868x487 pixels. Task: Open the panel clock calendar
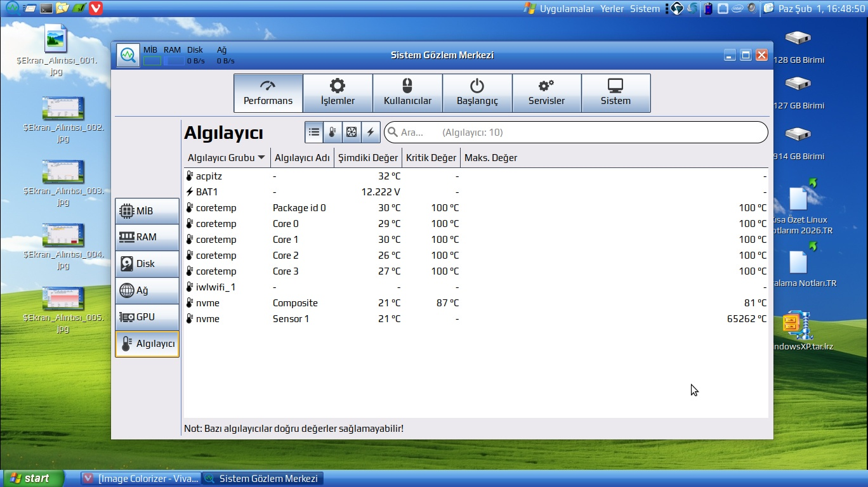[x=822, y=8]
